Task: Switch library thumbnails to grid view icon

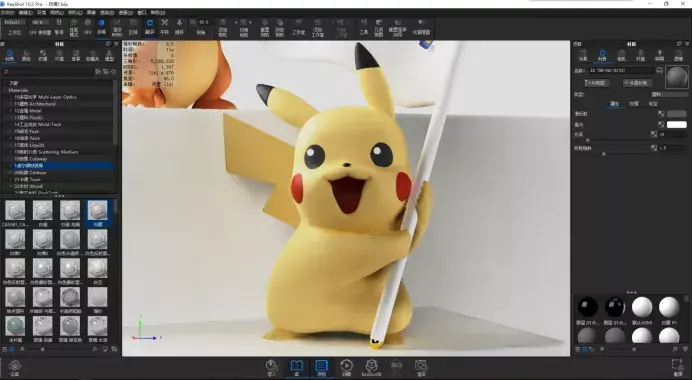Action: (x=11, y=349)
